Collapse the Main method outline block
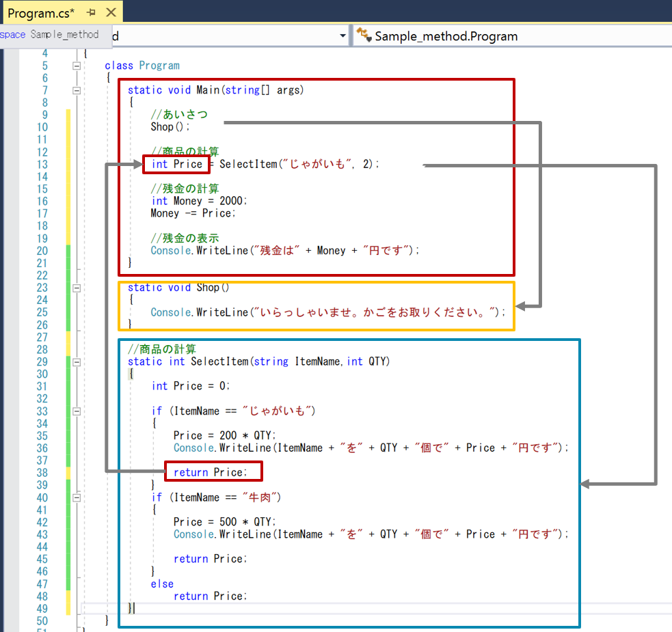Screen dimensions: 672x632 click(77, 90)
